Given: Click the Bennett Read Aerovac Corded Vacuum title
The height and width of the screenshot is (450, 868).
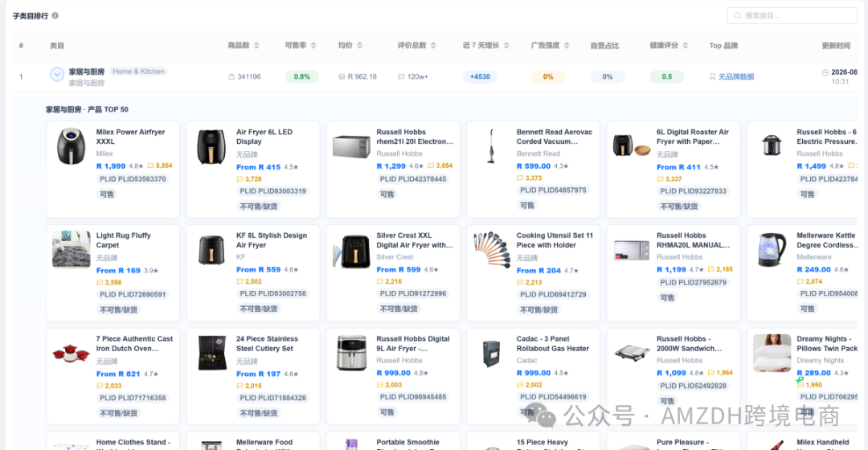Looking at the screenshot, I should 554,137.
